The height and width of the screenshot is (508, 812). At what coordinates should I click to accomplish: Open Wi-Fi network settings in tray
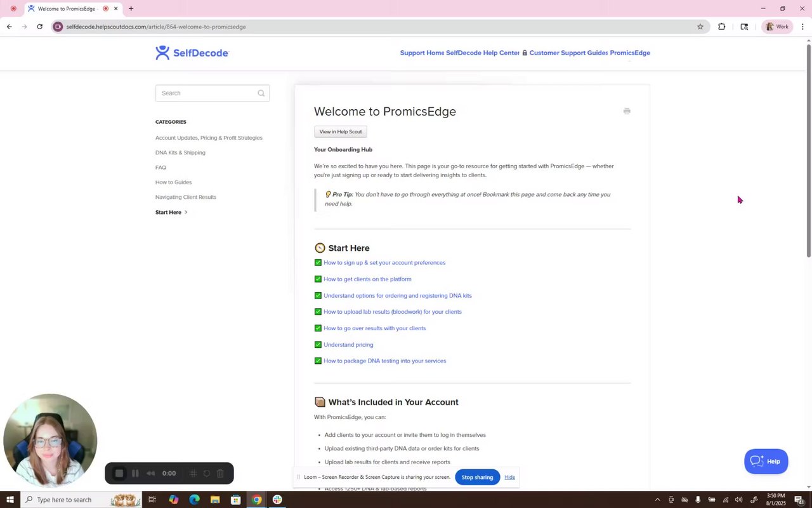tap(725, 500)
